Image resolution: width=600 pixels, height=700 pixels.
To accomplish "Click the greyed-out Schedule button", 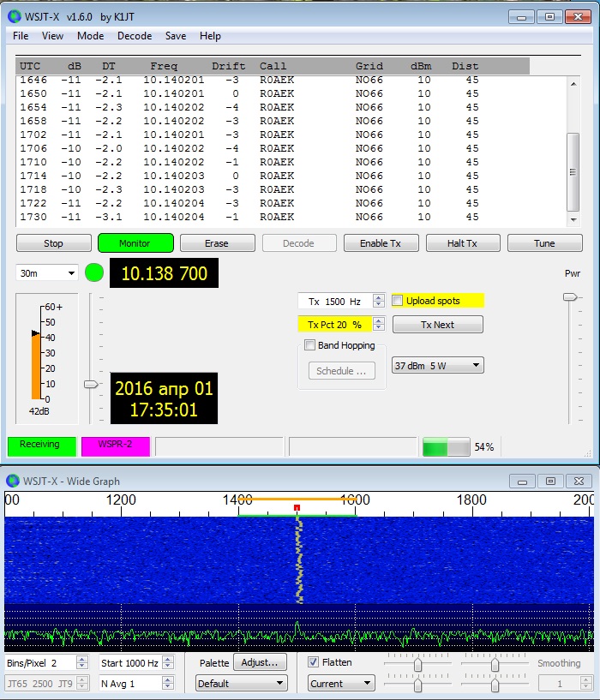I will point(342,371).
